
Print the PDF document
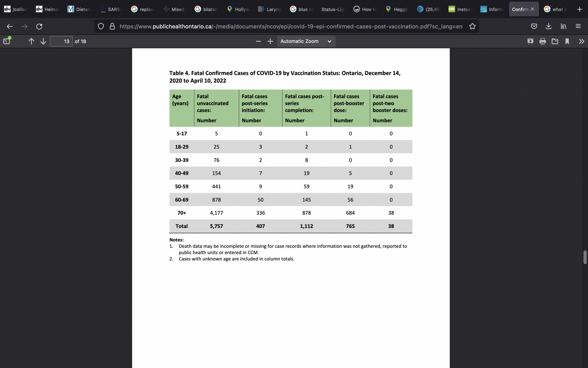click(542, 41)
